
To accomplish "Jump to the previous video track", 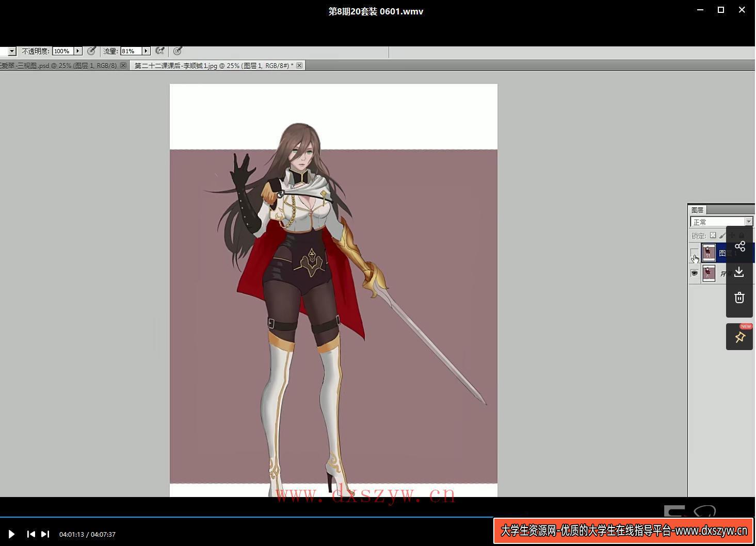I will click(31, 534).
